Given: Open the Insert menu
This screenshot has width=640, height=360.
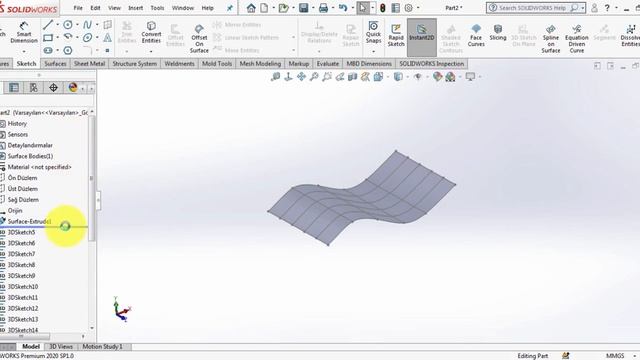Looking at the screenshot, I should point(136,8).
